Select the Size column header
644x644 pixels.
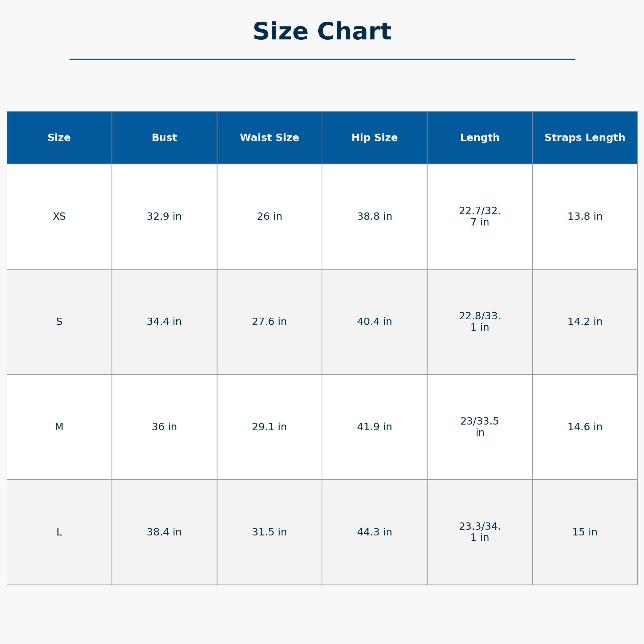(59, 138)
